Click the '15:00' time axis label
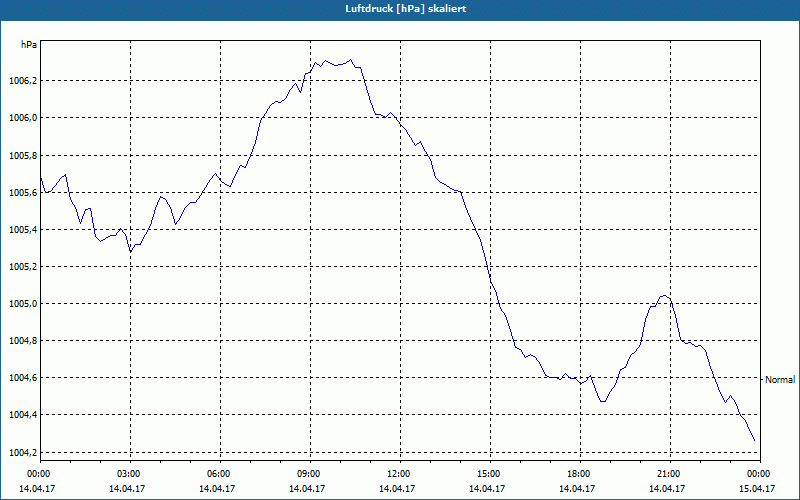The width and height of the screenshot is (800, 500). click(x=490, y=473)
